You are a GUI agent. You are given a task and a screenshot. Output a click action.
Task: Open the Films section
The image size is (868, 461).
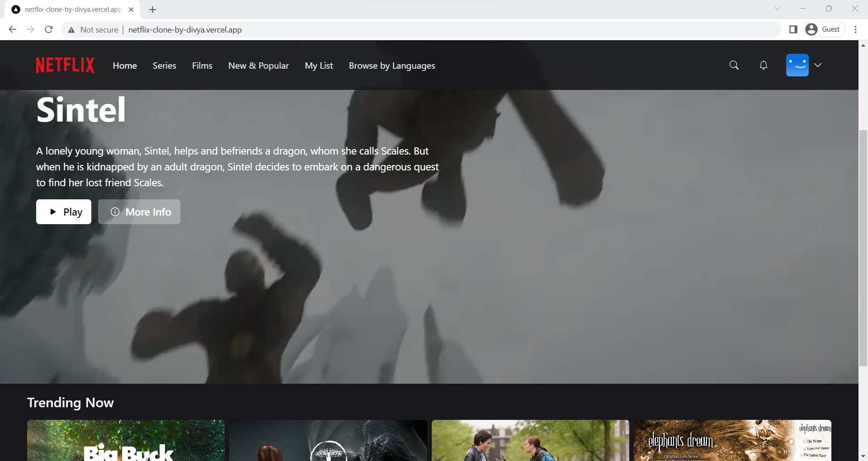click(x=202, y=65)
